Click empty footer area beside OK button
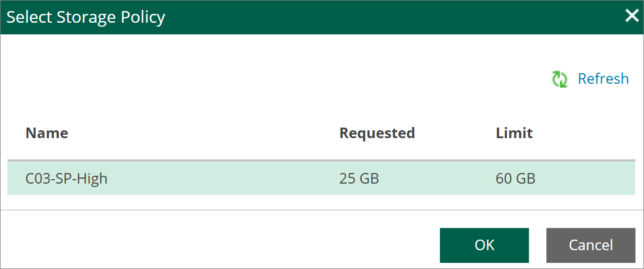 point(217,245)
